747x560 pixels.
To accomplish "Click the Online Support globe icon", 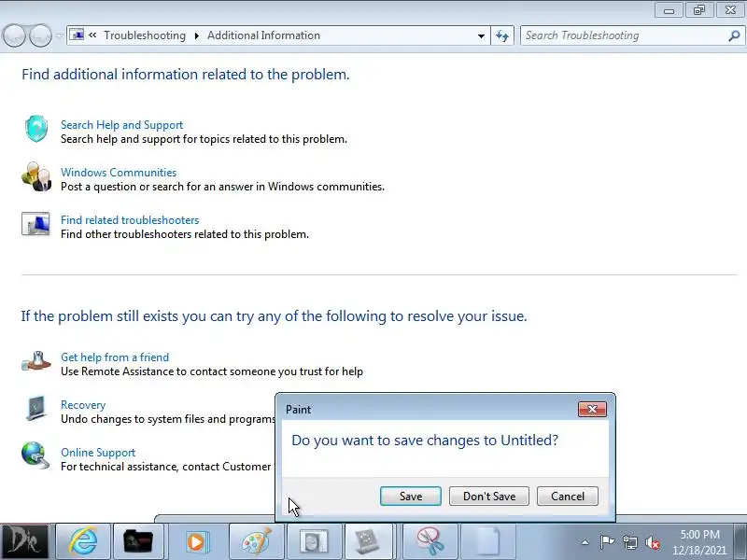I will pyautogui.click(x=35, y=455).
